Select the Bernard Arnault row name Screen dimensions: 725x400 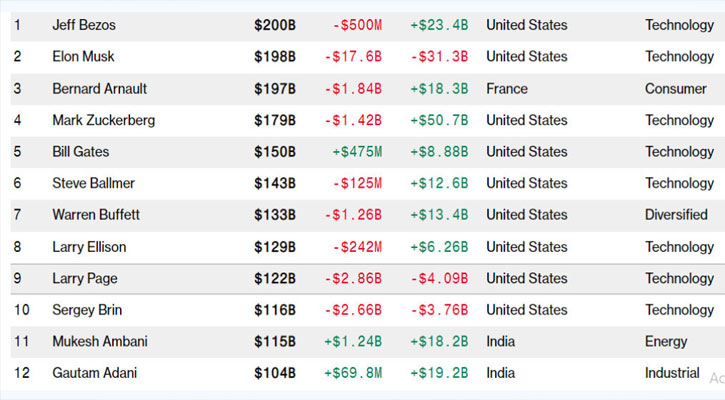98,89
